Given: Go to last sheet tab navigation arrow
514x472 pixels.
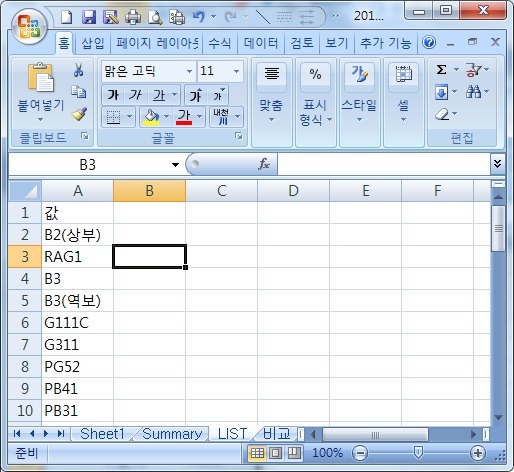Looking at the screenshot, I should (x=61, y=433).
